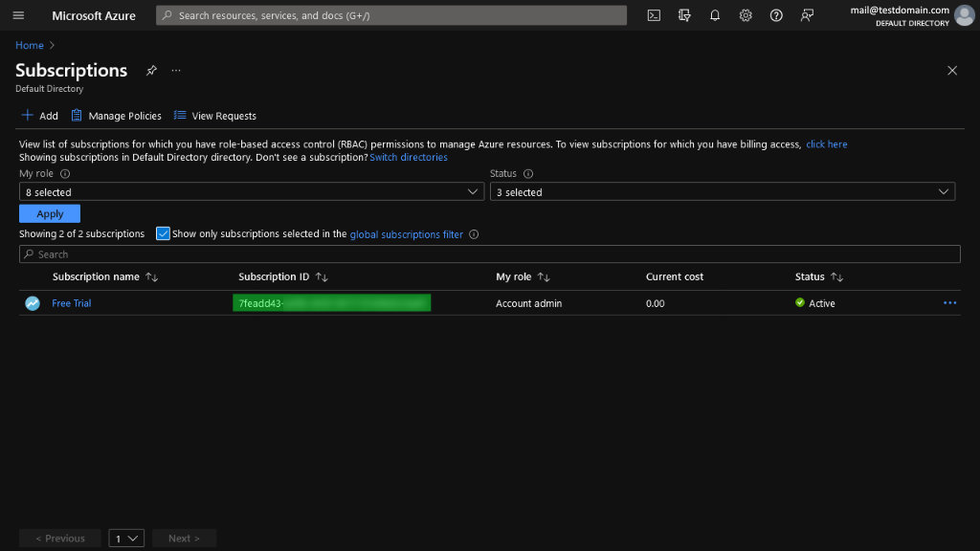Open the ellipsis beside the Subscriptions title
This screenshot has height=551, width=980.
[x=176, y=71]
